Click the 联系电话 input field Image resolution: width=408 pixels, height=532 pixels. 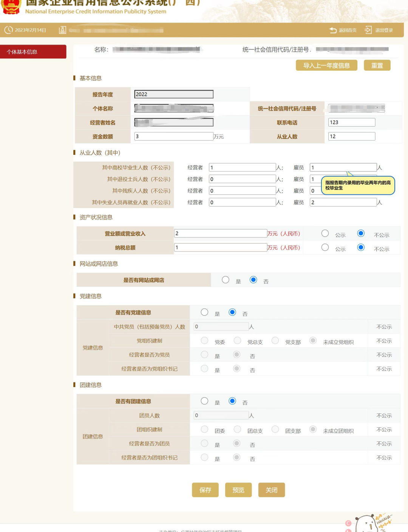pos(351,122)
